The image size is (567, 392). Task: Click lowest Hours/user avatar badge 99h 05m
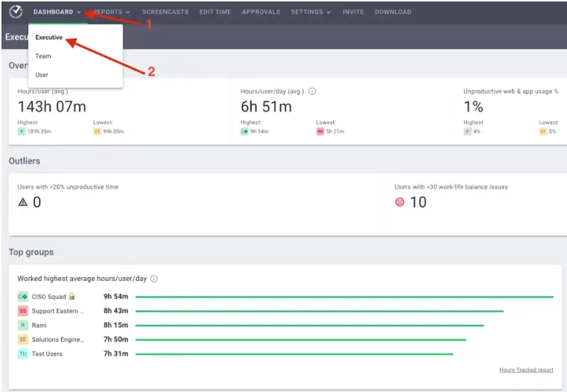97,131
